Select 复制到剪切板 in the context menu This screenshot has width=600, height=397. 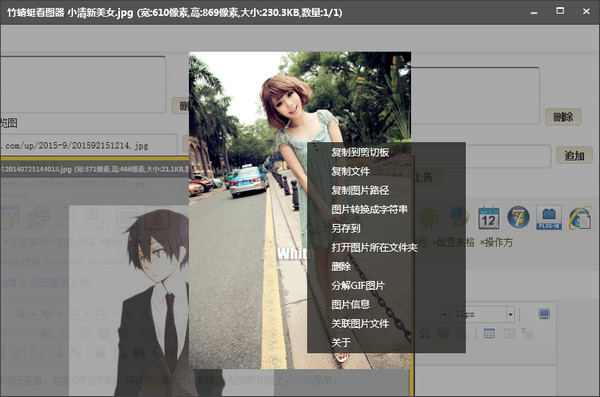point(360,152)
